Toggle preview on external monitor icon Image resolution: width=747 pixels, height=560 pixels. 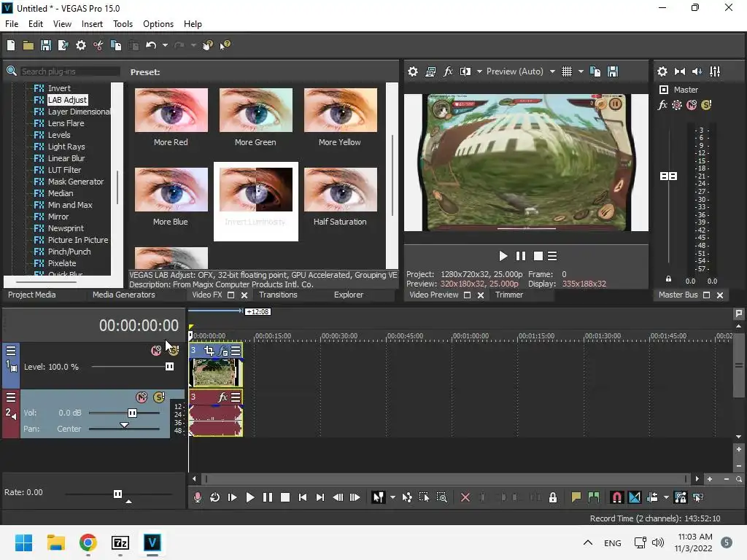point(430,71)
